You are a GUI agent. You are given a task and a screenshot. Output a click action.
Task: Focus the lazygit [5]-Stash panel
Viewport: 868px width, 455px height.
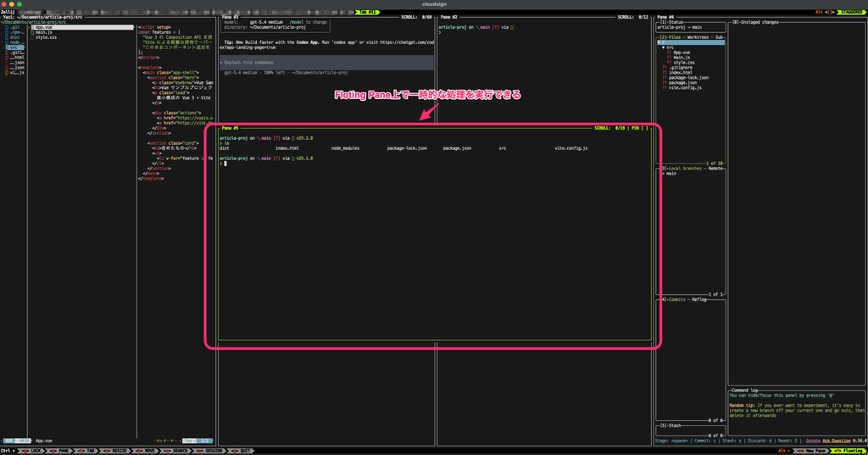670,425
